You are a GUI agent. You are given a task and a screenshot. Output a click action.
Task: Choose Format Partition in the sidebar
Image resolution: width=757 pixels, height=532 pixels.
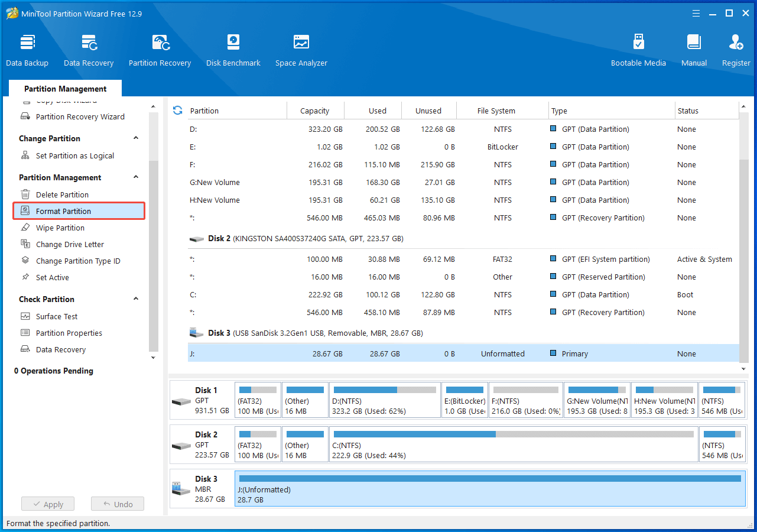tap(63, 211)
